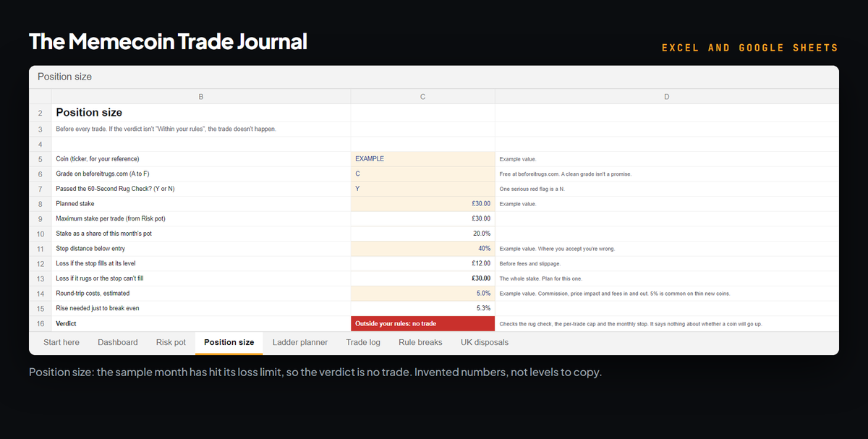Click the planned stake £30.00 input cell
The height and width of the screenshot is (439, 868).
[x=422, y=204]
